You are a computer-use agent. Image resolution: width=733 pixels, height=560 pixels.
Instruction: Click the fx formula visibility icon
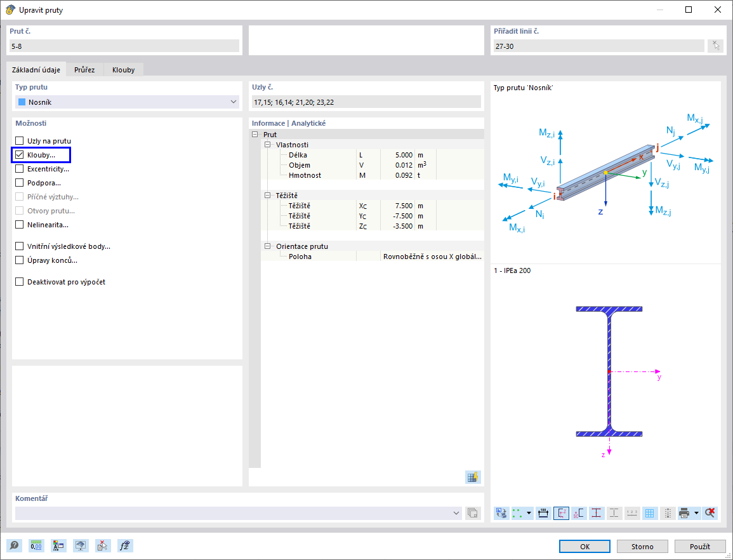125,545
